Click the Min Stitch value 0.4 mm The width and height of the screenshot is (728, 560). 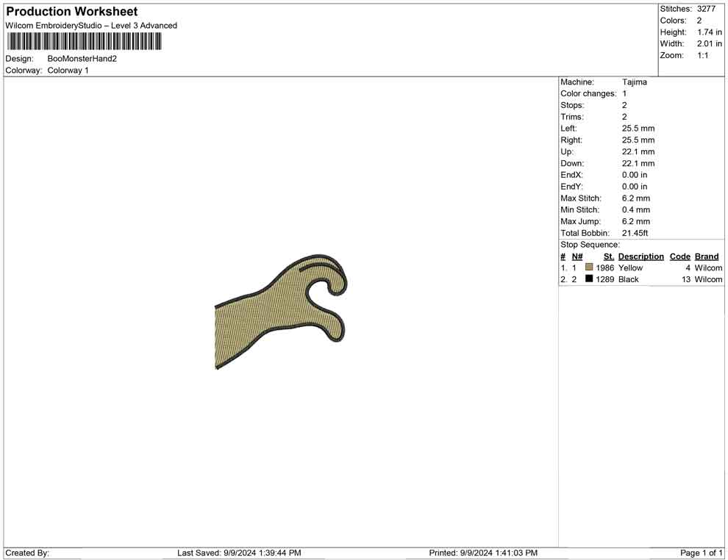636,209
